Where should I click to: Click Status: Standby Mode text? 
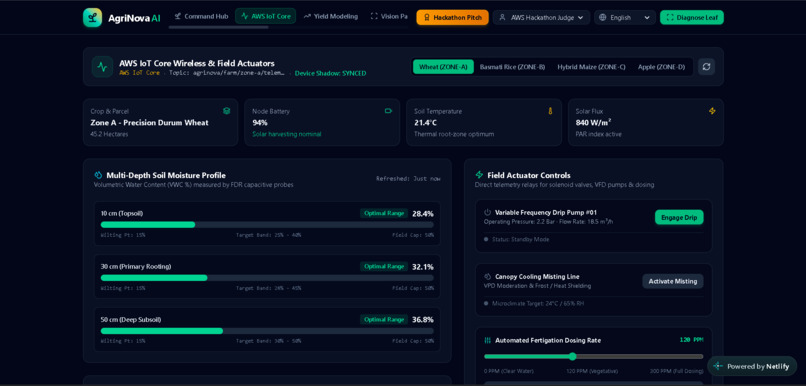click(520, 240)
